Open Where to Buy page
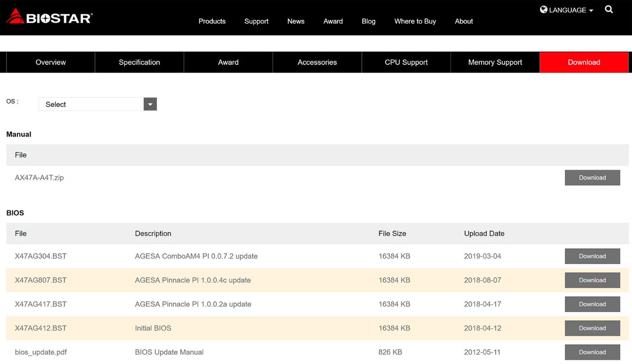 [x=415, y=21]
